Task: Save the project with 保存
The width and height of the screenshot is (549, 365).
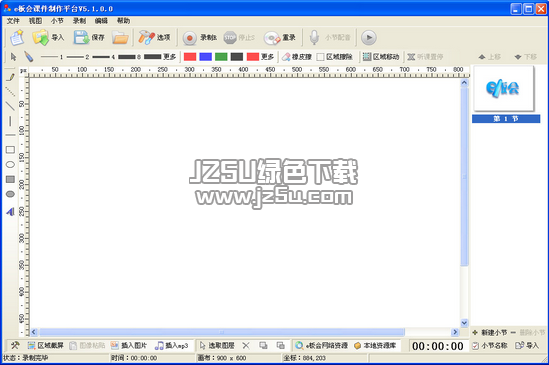Action: click(x=89, y=37)
